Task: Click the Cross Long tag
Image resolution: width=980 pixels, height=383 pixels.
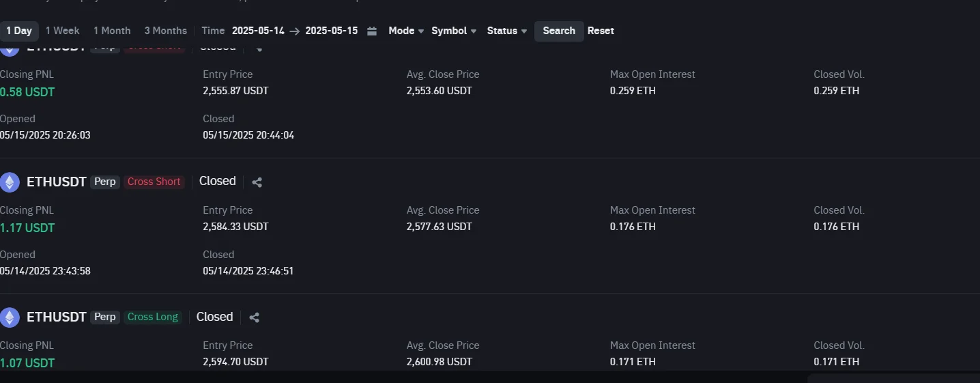Action: (153, 317)
